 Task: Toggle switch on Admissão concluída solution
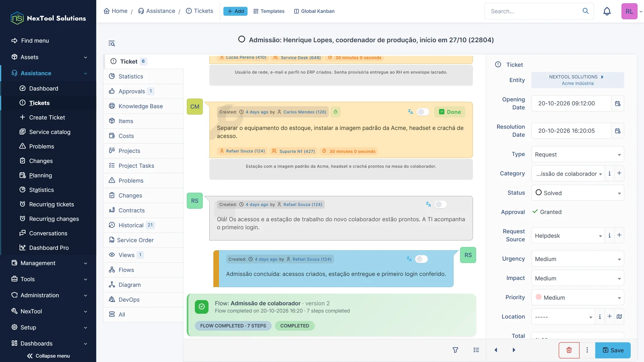tap(421, 259)
